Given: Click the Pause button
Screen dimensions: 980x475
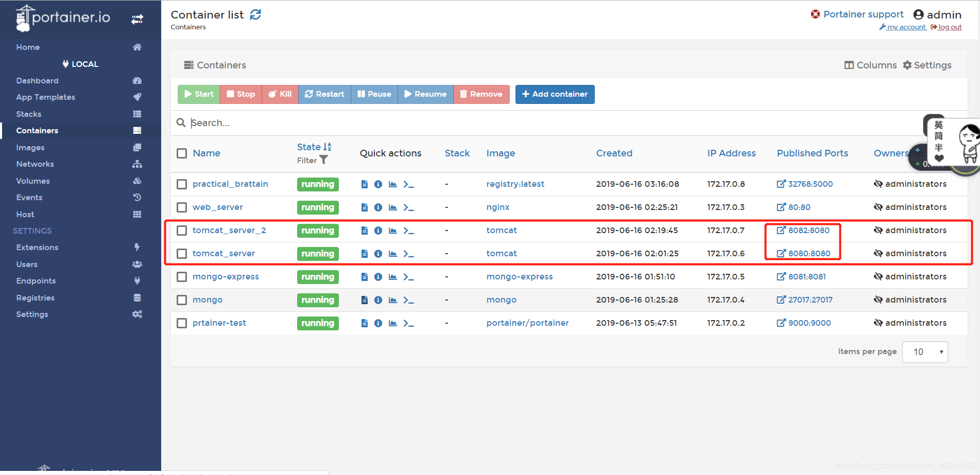Looking at the screenshot, I should click(x=374, y=94).
